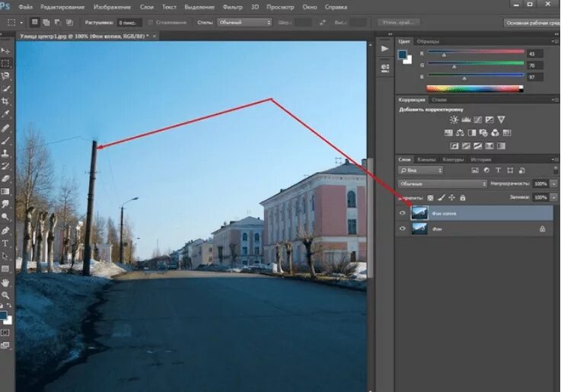
Task: Add a Black & White adjustment
Action: coord(472,133)
